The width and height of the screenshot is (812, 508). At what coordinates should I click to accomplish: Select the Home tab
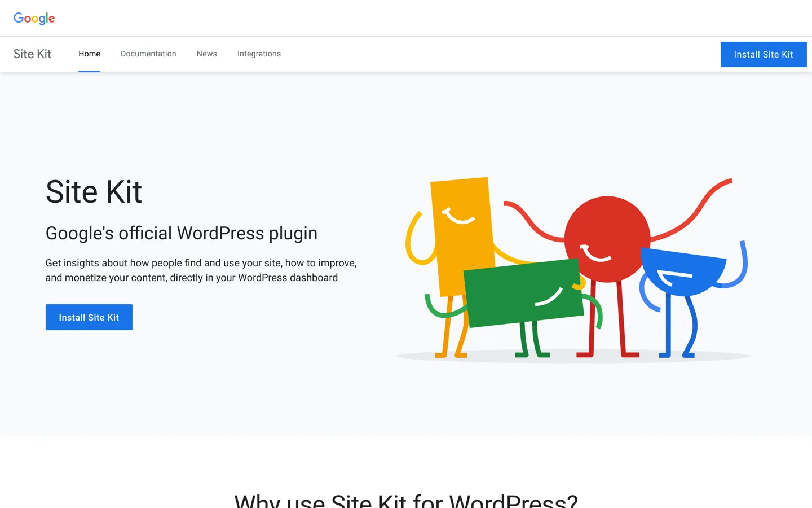(89, 54)
